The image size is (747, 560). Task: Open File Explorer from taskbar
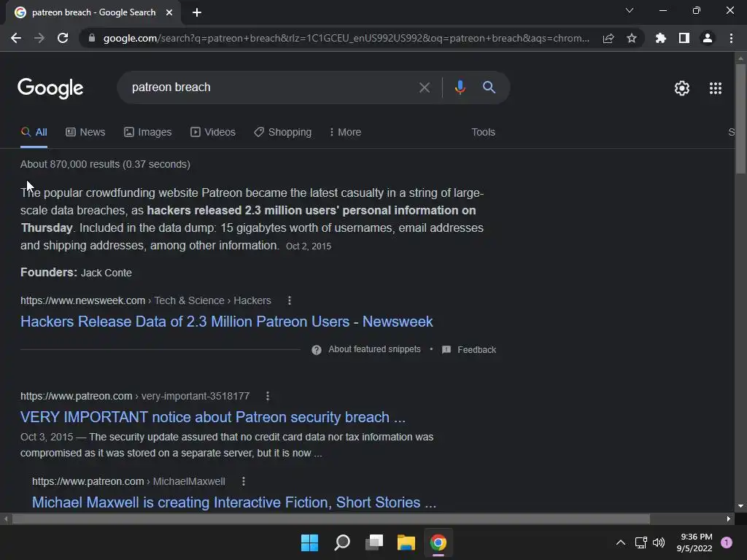pos(406,542)
